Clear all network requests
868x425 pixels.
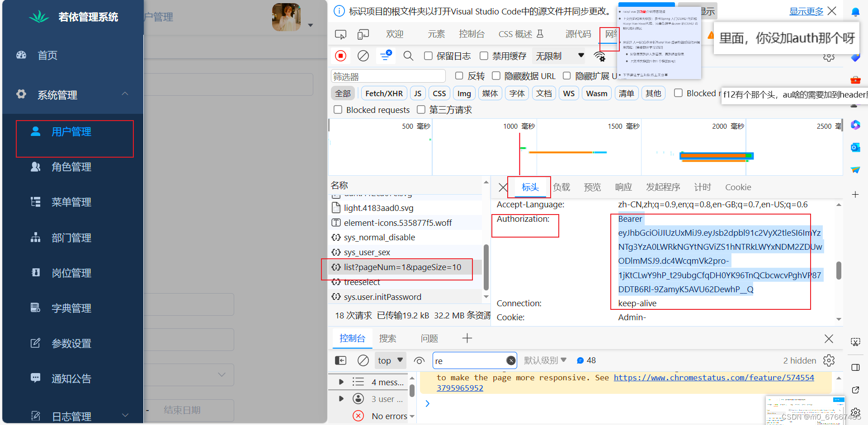363,56
